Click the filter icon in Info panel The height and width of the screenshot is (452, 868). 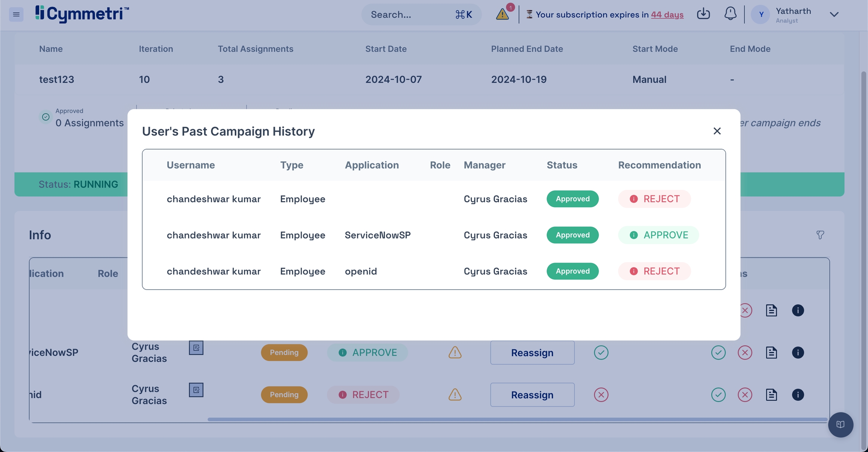click(820, 235)
